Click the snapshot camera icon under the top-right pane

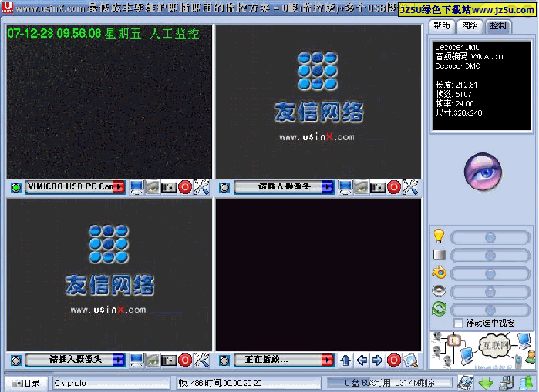pyautogui.click(x=378, y=187)
